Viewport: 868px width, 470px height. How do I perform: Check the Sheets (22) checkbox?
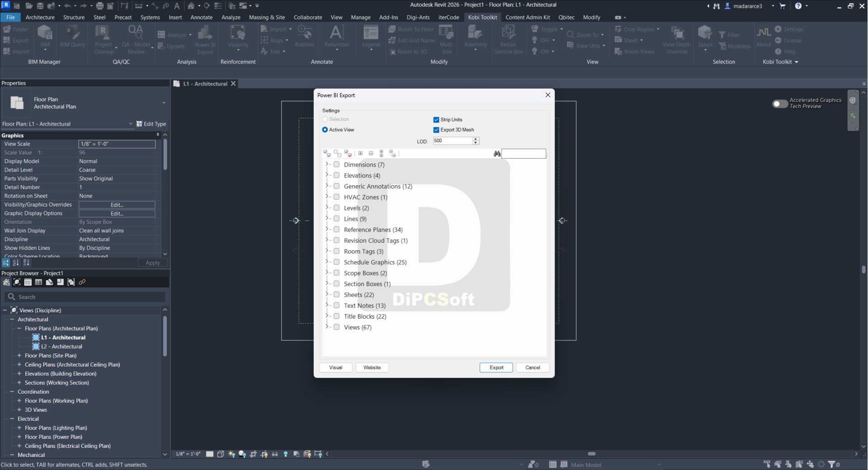[x=336, y=295]
